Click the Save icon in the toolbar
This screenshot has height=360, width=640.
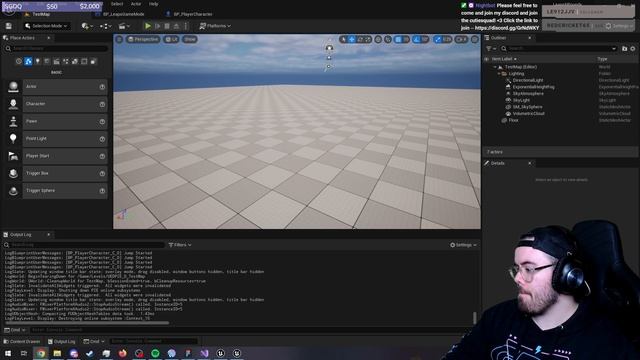pyautogui.click(x=9, y=26)
